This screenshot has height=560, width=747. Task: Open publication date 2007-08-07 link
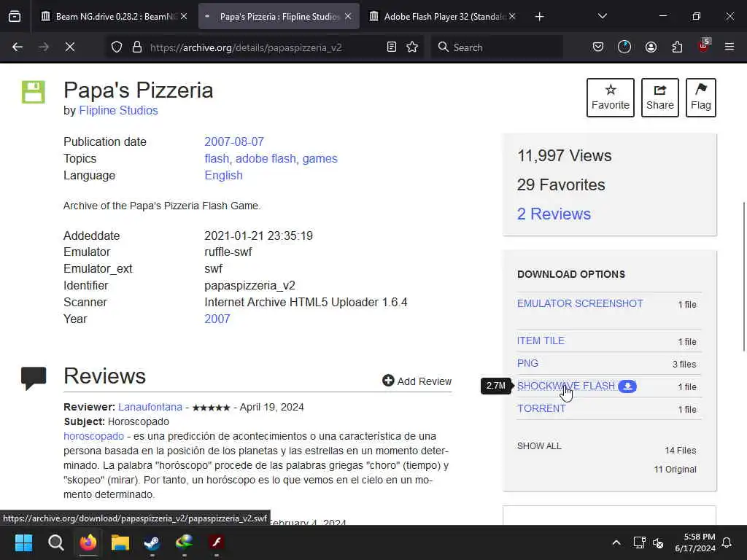pyautogui.click(x=234, y=142)
